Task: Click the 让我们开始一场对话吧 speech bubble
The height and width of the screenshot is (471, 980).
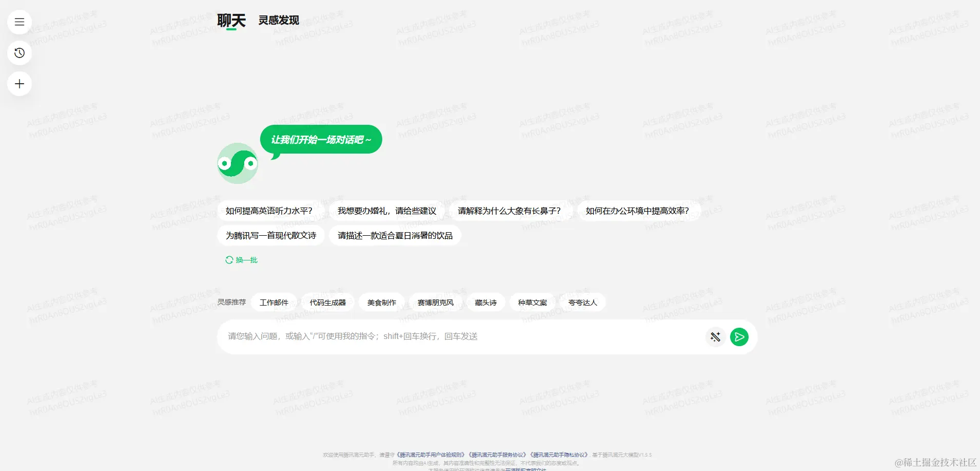Action: pyautogui.click(x=321, y=140)
